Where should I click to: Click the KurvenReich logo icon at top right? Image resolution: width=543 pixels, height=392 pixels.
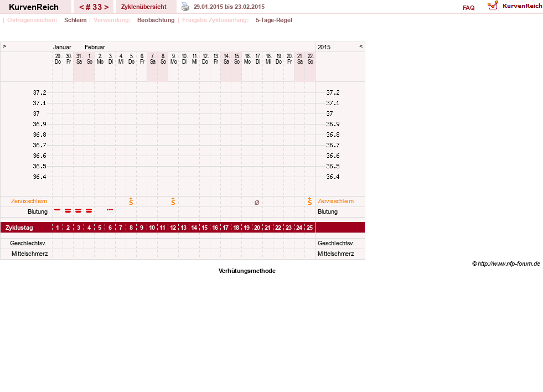tap(493, 6)
